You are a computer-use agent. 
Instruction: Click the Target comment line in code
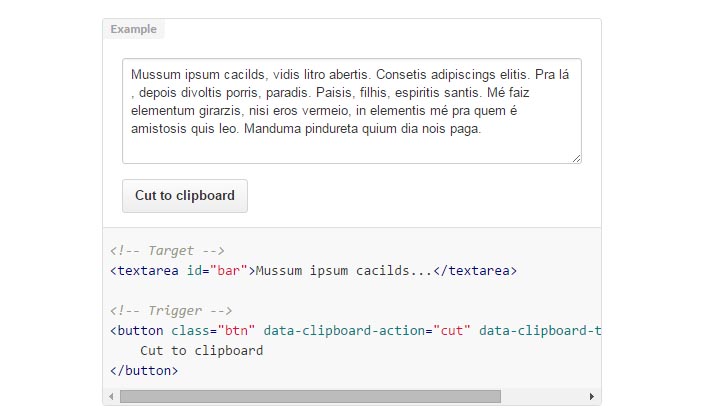coord(167,251)
